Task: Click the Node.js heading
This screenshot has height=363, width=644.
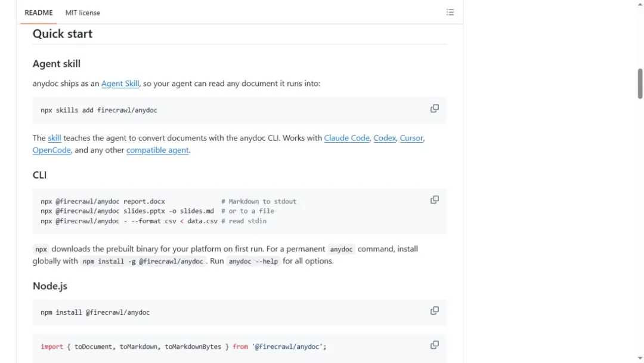Action: [x=49, y=286]
